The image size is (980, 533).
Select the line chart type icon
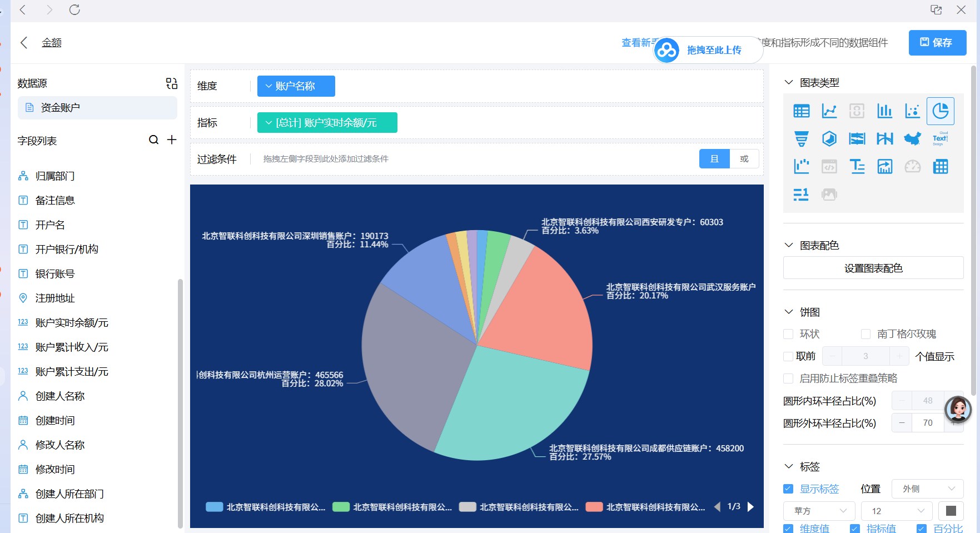click(x=829, y=111)
